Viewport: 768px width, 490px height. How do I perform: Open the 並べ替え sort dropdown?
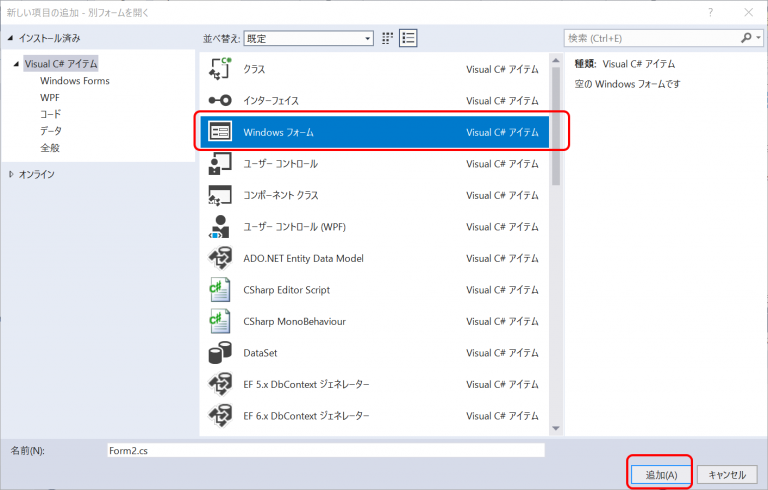point(309,38)
